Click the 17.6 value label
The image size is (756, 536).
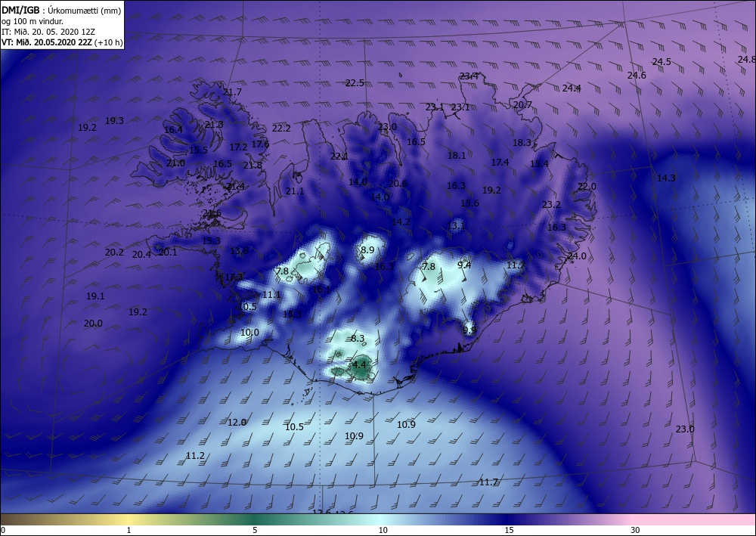tap(260, 144)
